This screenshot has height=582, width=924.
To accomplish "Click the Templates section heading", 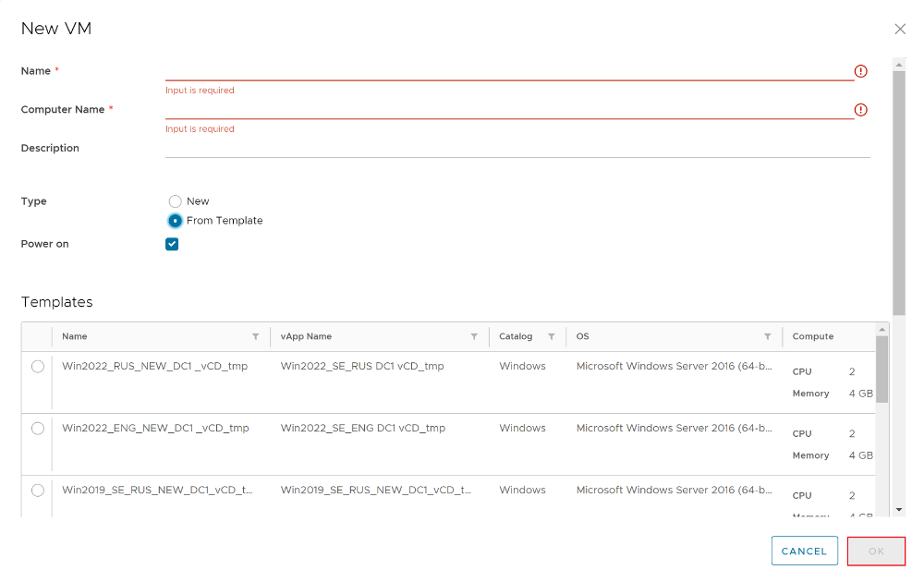I will click(x=56, y=302).
